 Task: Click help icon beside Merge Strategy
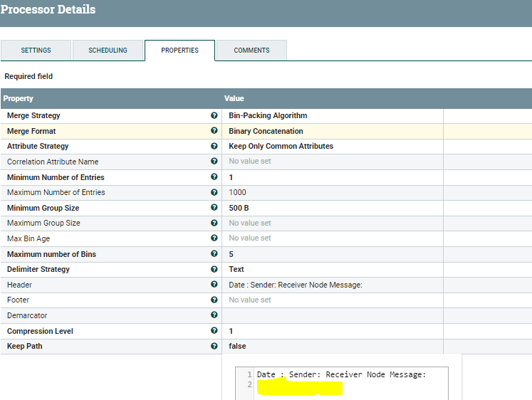click(x=214, y=115)
